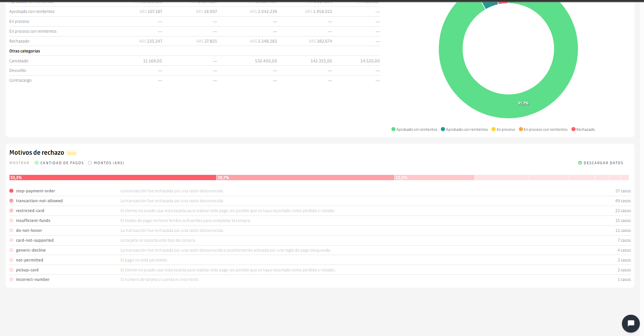Click the red Rechazado legend dot
This screenshot has height=336, width=644.
click(574, 129)
